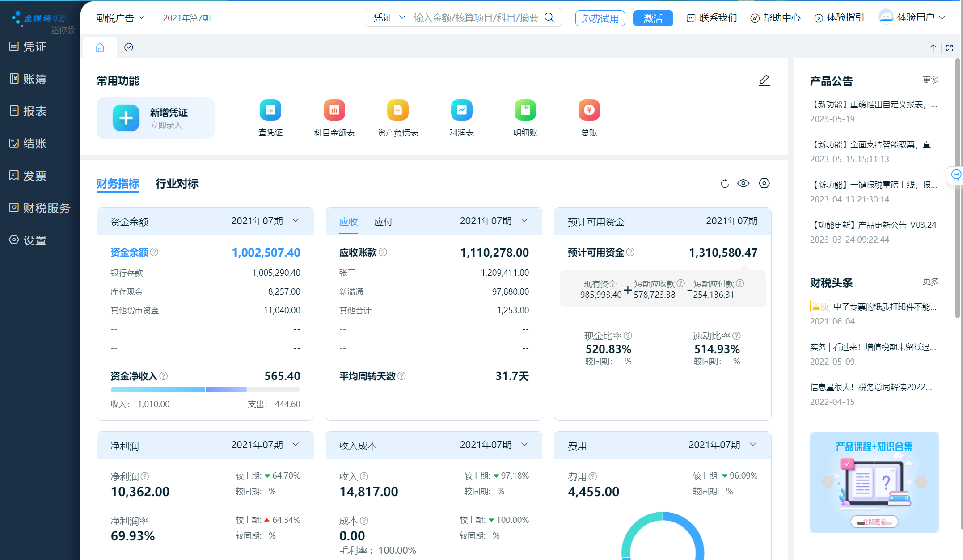The height and width of the screenshot is (560, 963).
Task: Switch from 应收 to 应付 view
Action: [x=383, y=221]
